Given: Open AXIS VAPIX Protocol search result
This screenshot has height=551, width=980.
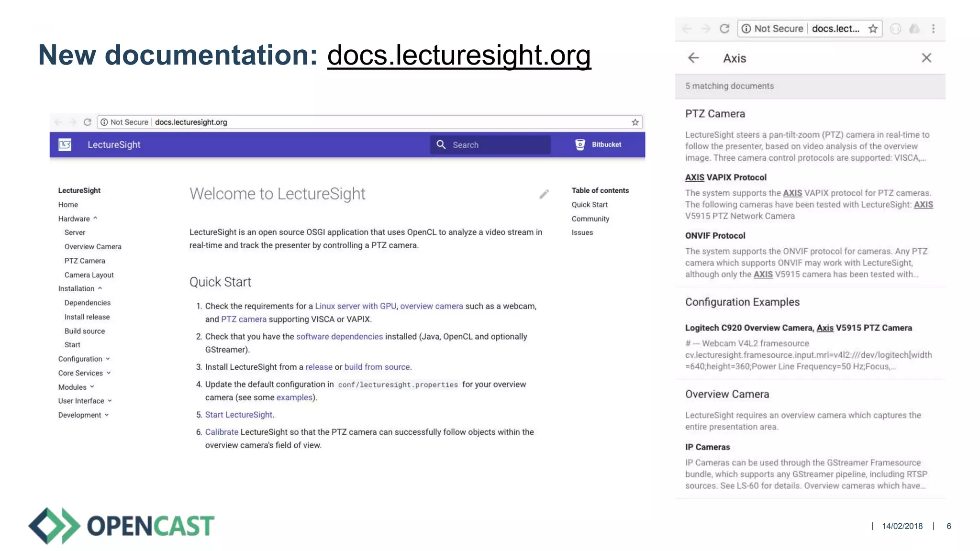Looking at the screenshot, I should coord(725,177).
